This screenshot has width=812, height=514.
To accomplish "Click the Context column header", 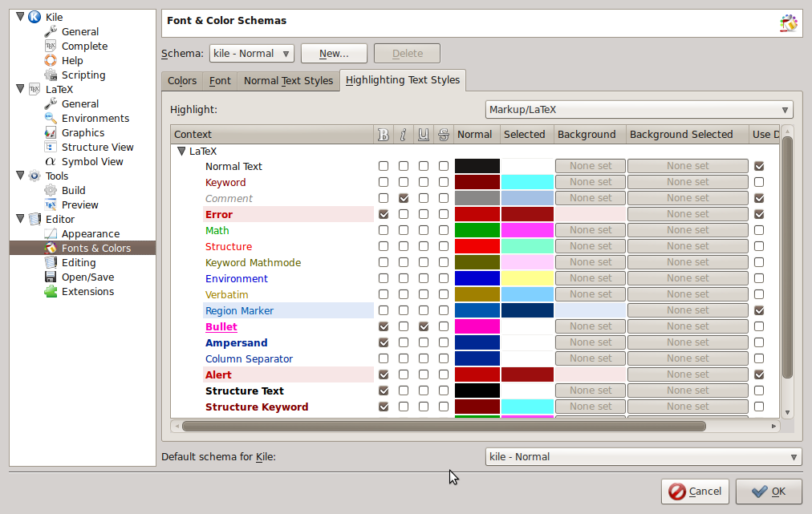I will click(x=272, y=135).
